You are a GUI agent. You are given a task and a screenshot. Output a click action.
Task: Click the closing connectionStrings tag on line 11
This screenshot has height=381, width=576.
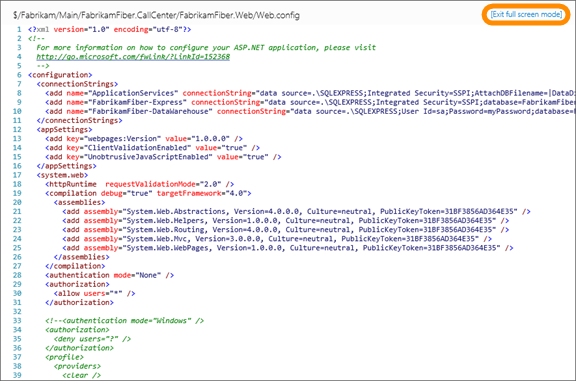pyautogui.click(x=79, y=121)
